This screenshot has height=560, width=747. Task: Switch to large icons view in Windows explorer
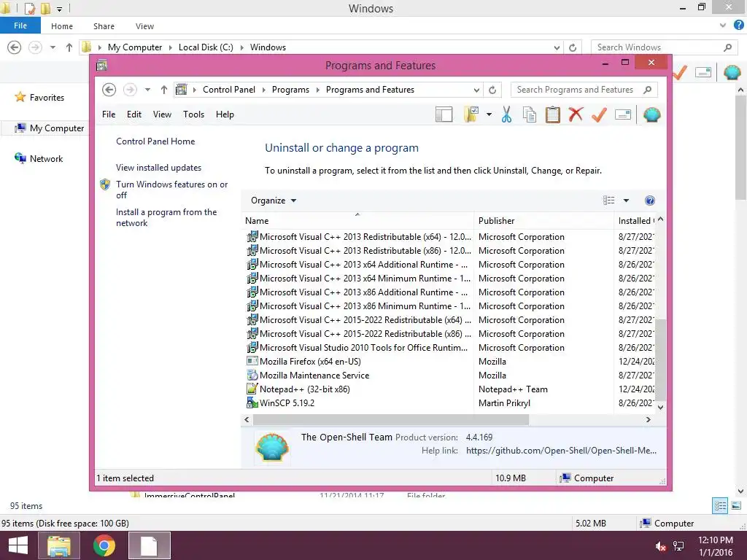736,506
